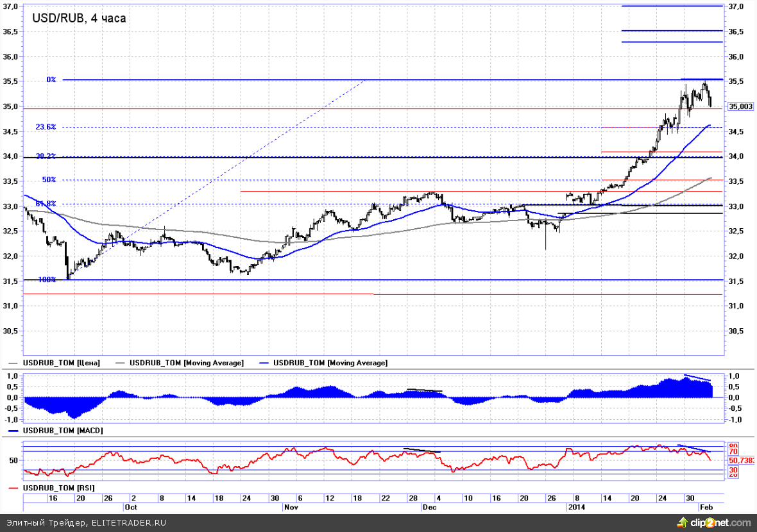
Task: Select the 23.6% Fibonacci level label
Action: click(x=46, y=128)
